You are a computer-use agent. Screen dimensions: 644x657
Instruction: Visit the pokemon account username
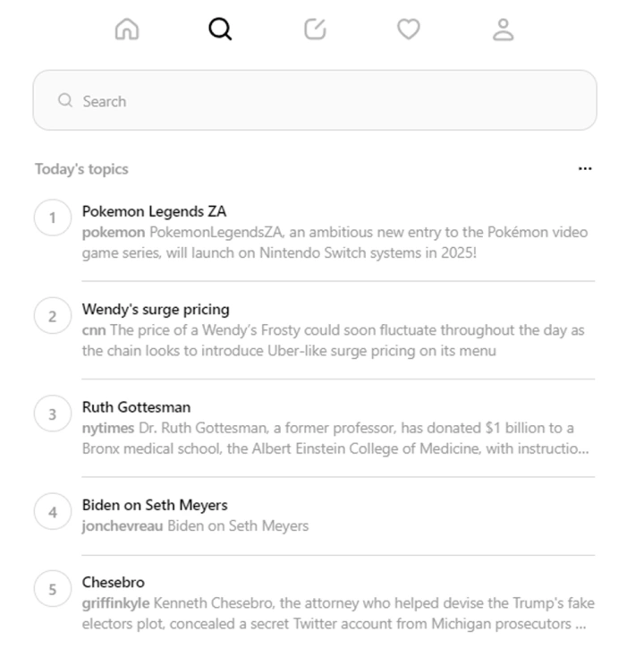[113, 233]
